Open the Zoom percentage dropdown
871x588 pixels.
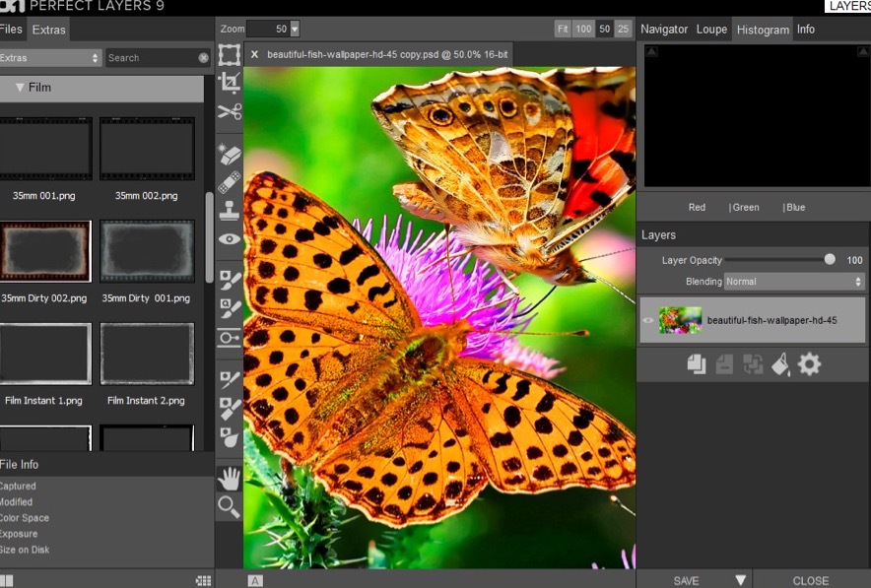click(x=294, y=30)
